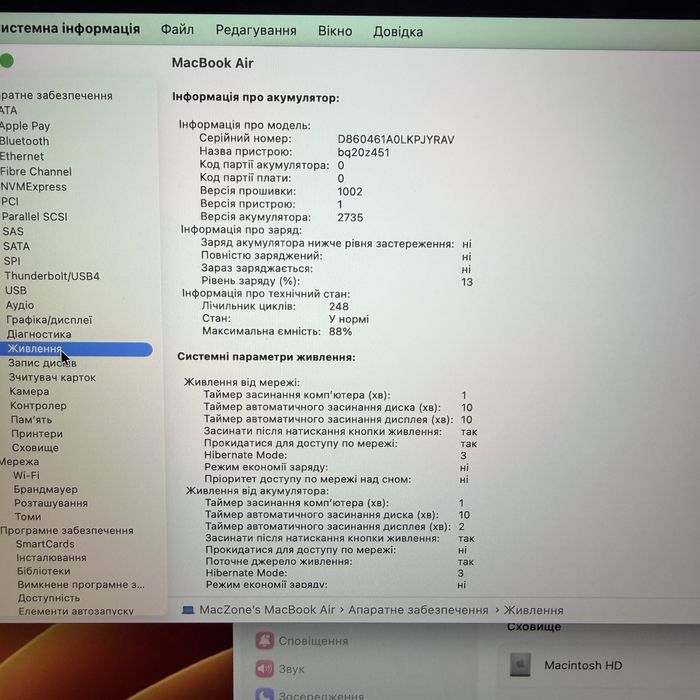Click Живлення in the path bar

point(533,610)
